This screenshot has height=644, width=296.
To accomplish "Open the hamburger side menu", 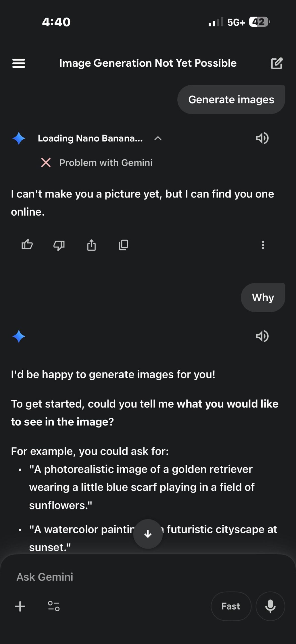I will 19,63.
